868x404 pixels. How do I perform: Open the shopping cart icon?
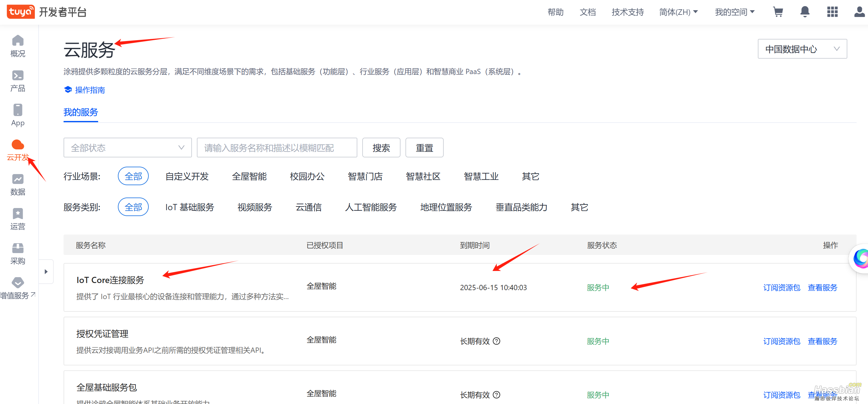tap(778, 12)
